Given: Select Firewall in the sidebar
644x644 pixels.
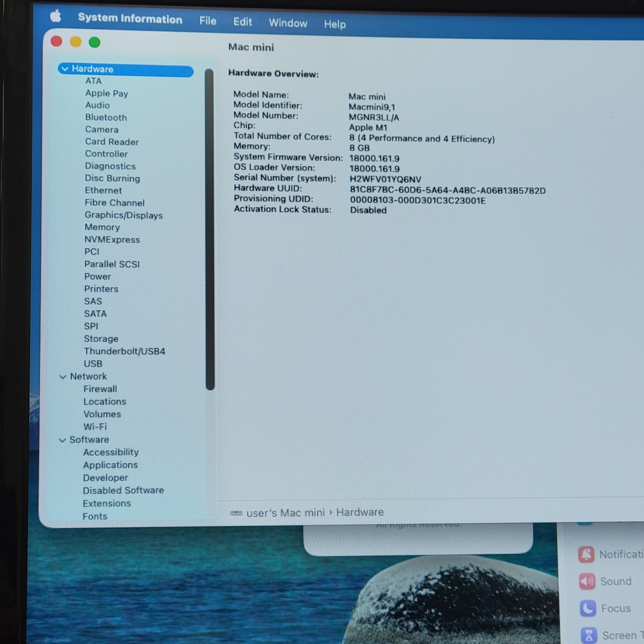Looking at the screenshot, I should [100, 389].
